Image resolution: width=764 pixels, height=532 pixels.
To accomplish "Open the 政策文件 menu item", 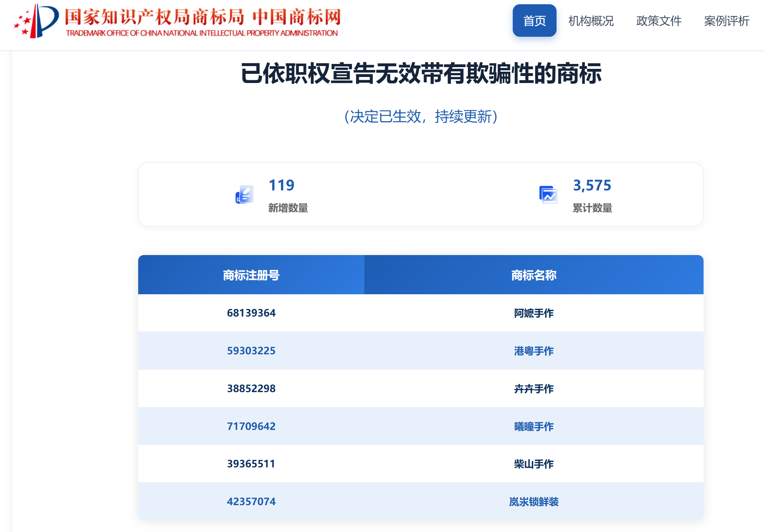I will coord(659,21).
